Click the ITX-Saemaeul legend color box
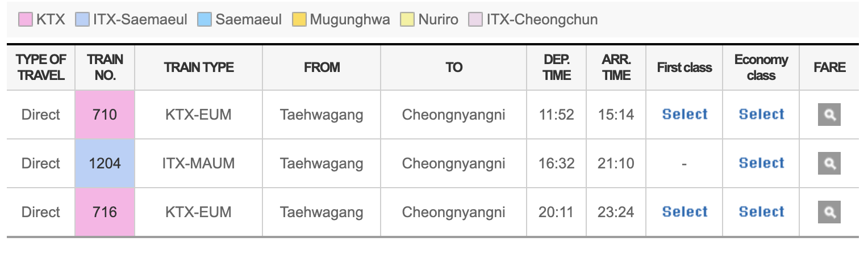The width and height of the screenshot is (868, 254). [82, 20]
